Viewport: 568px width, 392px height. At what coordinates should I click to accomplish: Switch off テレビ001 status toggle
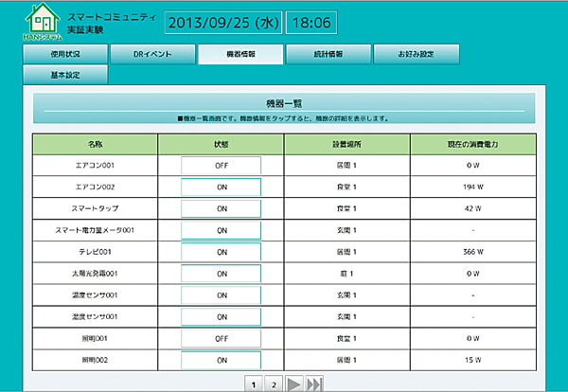(221, 252)
